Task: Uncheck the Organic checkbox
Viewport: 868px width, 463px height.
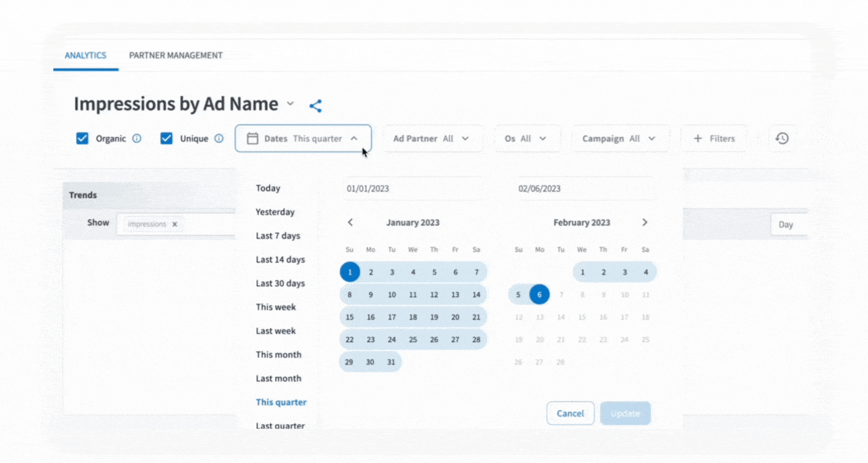Action: [83, 138]
